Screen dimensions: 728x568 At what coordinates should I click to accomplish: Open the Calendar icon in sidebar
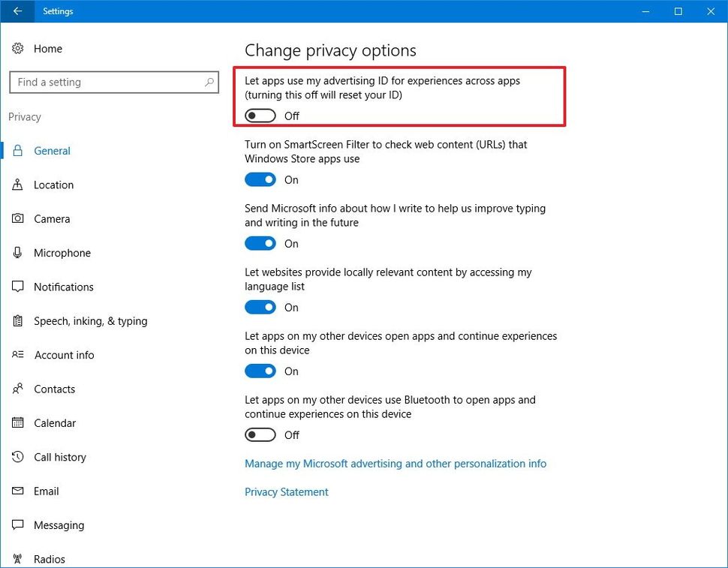click(17, 423)
